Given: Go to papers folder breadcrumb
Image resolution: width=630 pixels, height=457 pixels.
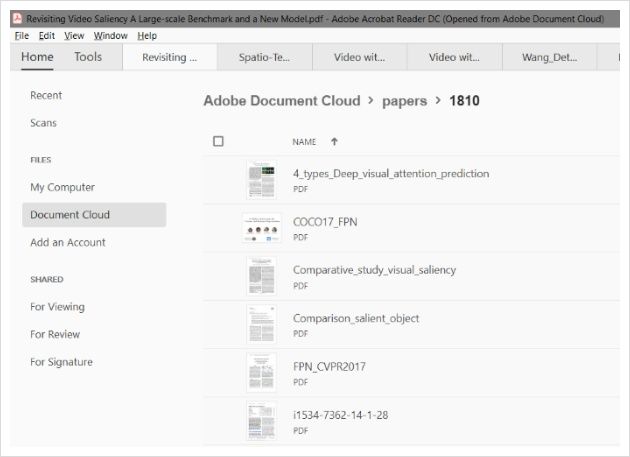Looking at the screenshot, I should coord(405,101).
